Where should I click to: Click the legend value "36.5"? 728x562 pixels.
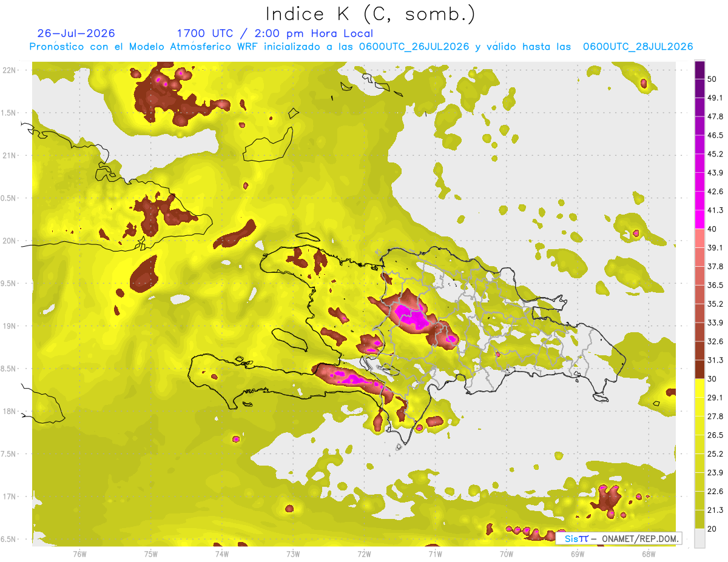pyautogui.click(x=715, y=285)
